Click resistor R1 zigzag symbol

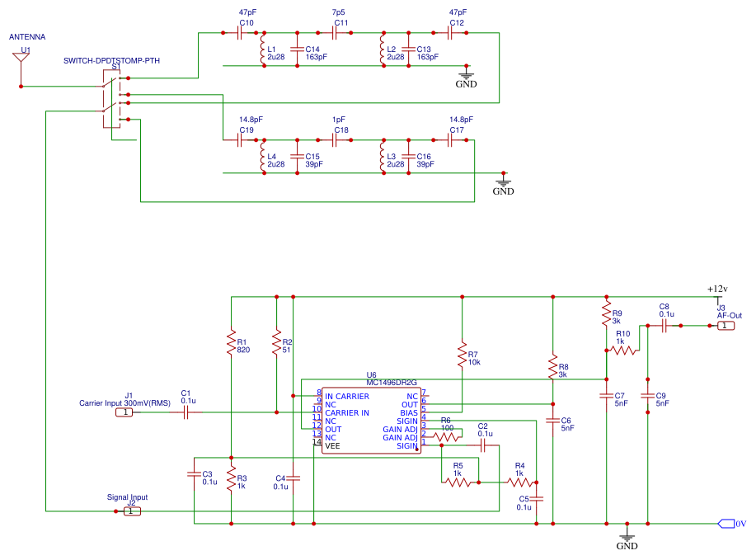coord(232,342)
